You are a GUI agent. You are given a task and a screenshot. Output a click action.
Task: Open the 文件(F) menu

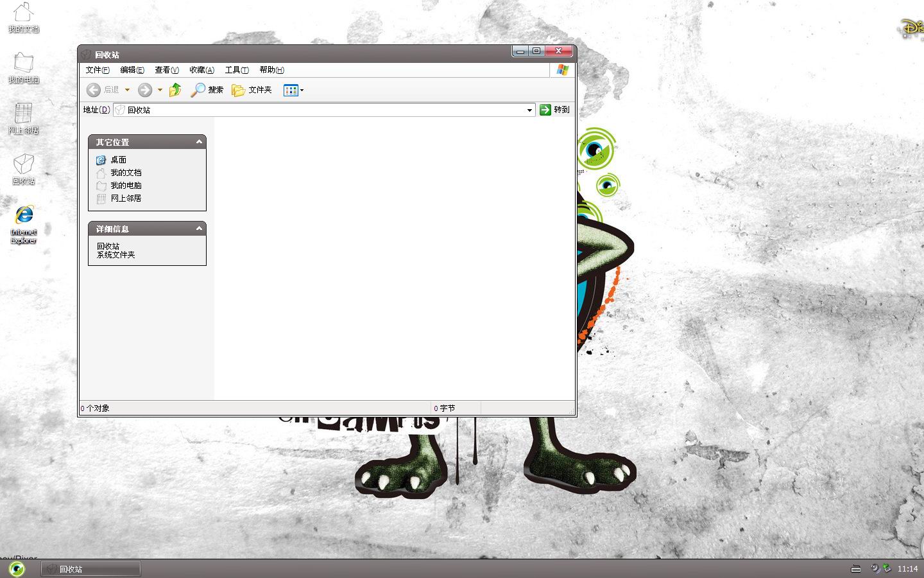[98, 70]
